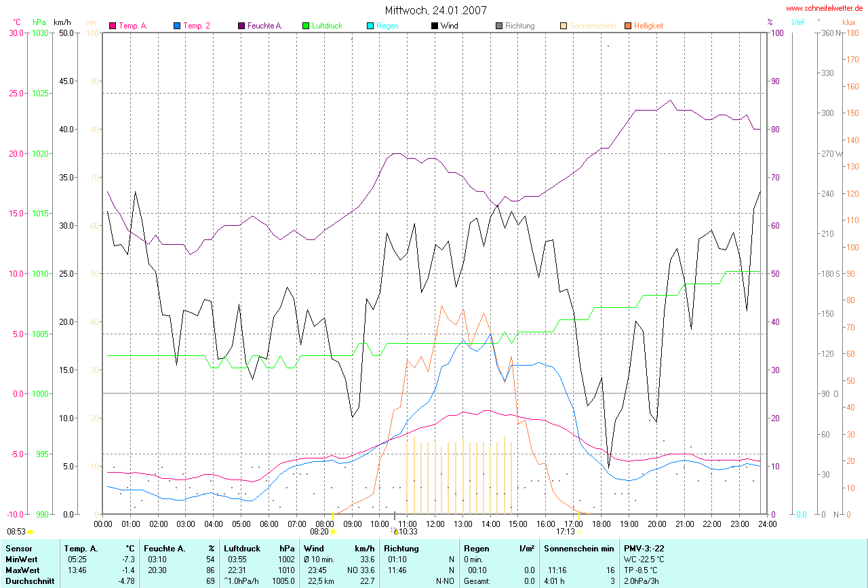This screenshot has height=588, width=868.
Task: Click the pink Temp. A. legend swatch
Action: 113,26
